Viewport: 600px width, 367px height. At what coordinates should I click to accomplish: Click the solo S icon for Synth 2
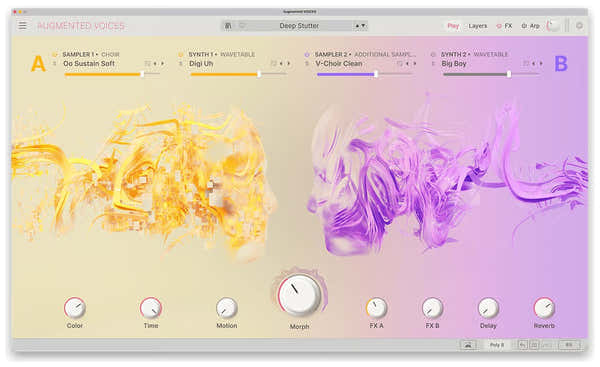(434, 64)
